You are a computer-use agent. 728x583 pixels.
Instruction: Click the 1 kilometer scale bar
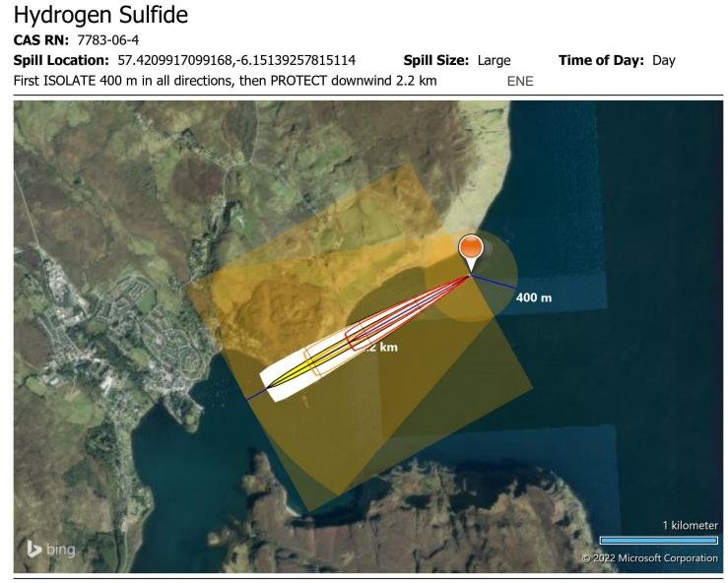[x=658, y=540]
